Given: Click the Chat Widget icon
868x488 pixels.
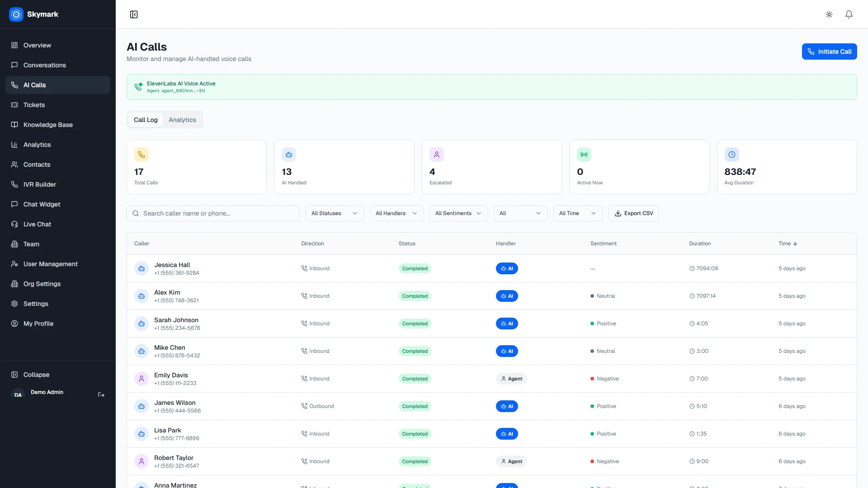Looking at the screenshot, I should tap(14, 204).
